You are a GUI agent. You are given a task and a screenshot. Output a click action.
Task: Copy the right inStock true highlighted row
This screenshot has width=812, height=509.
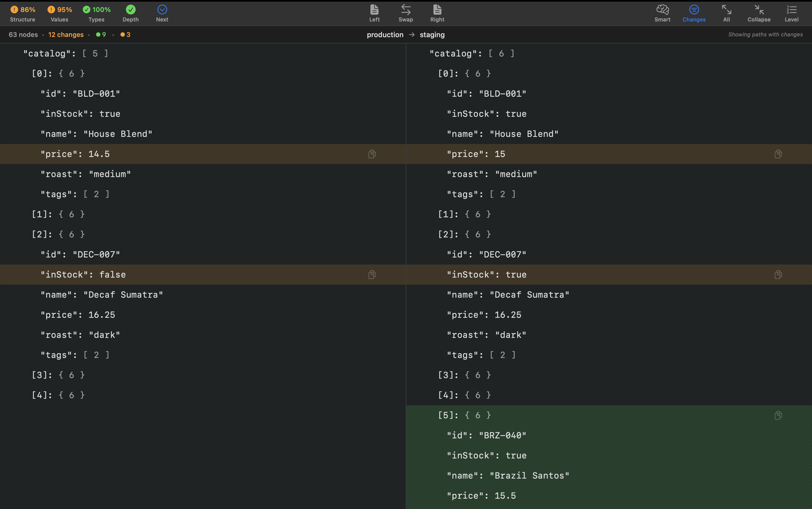pyautogui.click(x=778, y=275)
